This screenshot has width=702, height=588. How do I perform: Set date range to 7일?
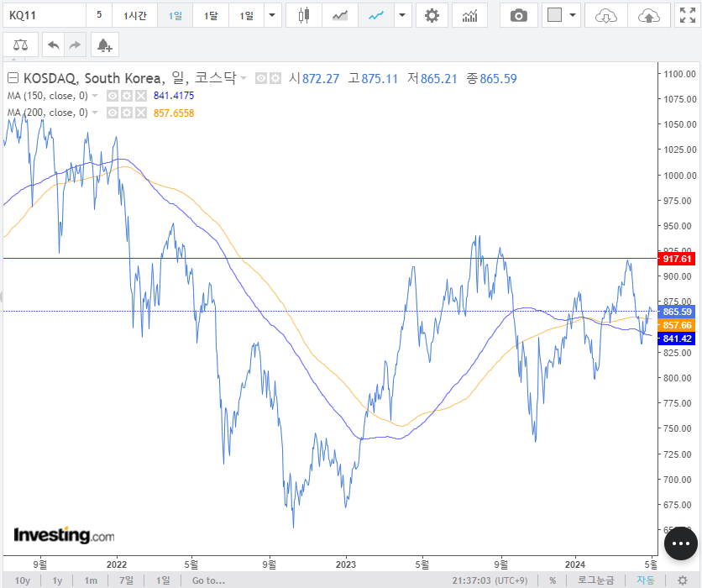coord(126,580)
